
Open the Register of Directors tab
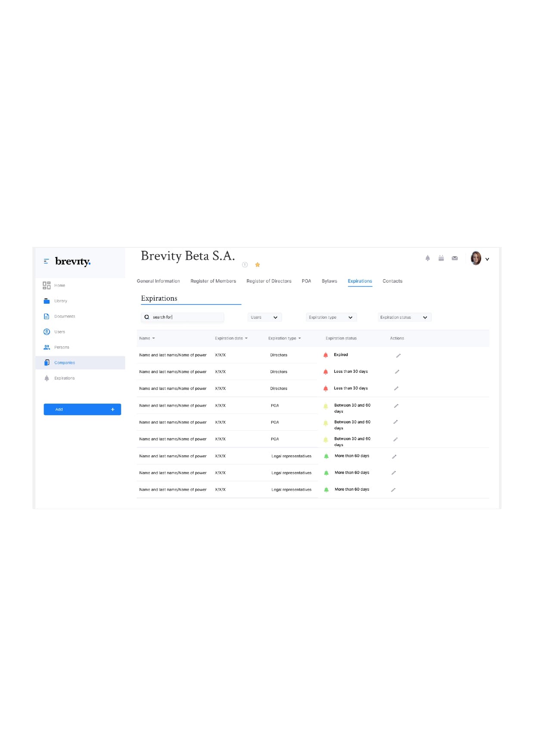point(269,281)
